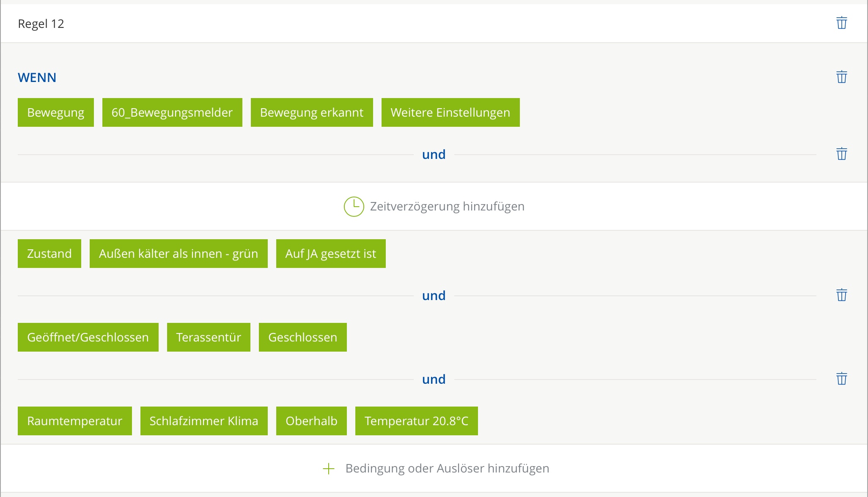The image size is (868, 497).
Task: Delete Regel 12 using the top trash icon
Action: coord(841,23)
